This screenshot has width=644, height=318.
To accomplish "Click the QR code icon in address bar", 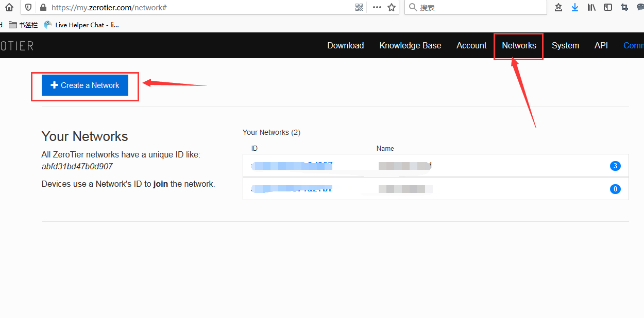I will pos(359,7).
